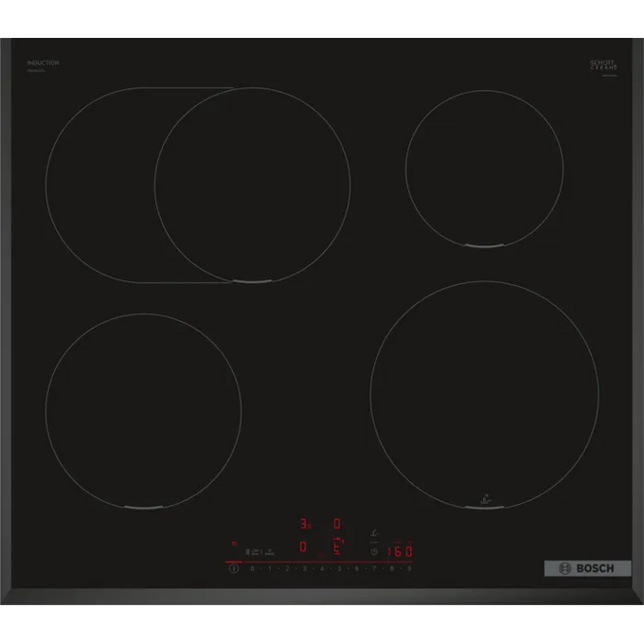644x644 pixels.
Task: Set power level 9 on the slider
Action: [408, 569]
